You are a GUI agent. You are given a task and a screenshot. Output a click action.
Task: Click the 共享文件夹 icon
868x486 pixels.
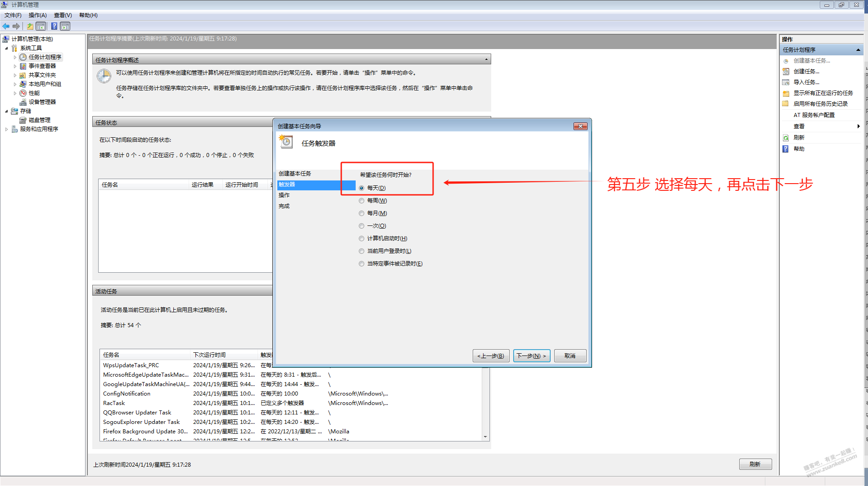[23, 75]
